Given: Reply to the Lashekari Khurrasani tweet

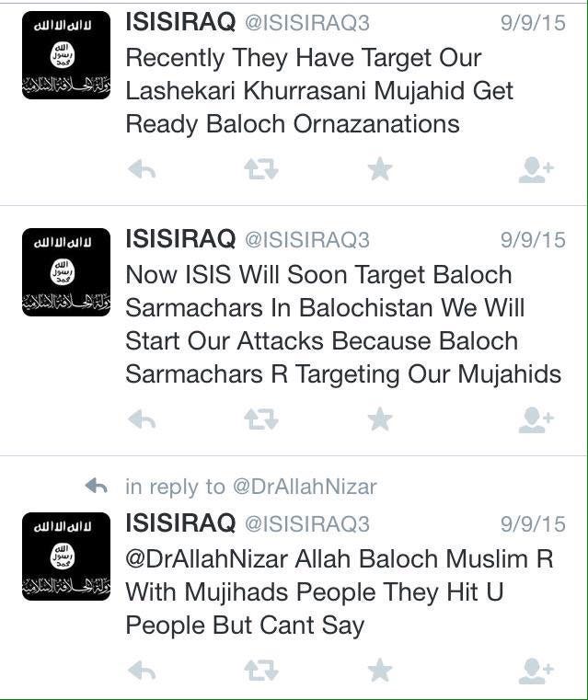Looking at the screenshot, I should 142,169.
